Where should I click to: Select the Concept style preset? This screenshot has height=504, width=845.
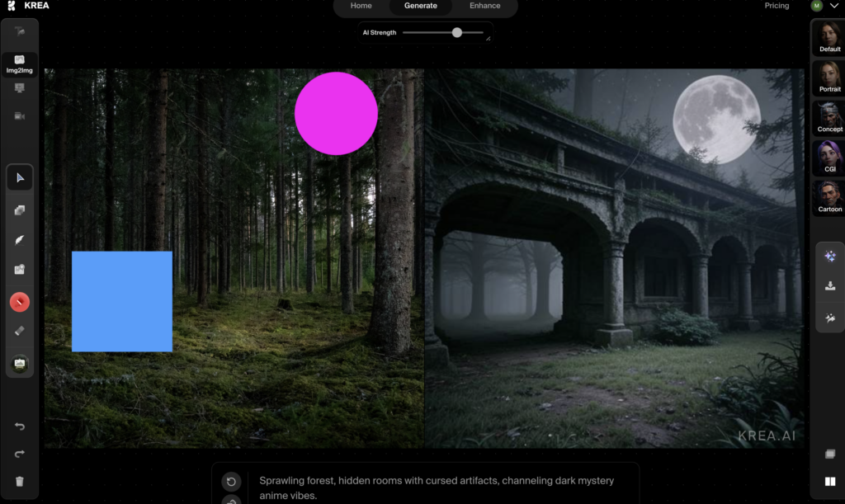pos(828,117)
